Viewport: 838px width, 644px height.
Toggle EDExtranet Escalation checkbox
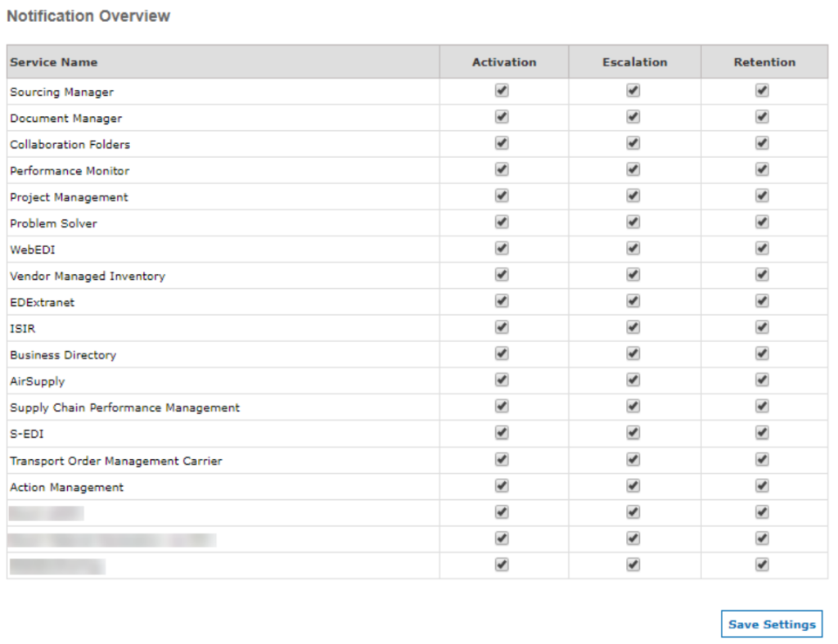[633, 301]
